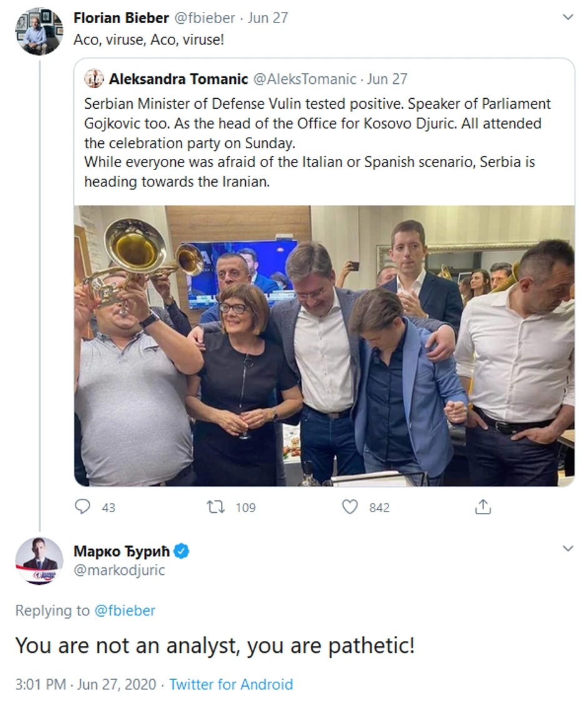Open Marko Djuric's profile avatar

(x=39, y=560)
